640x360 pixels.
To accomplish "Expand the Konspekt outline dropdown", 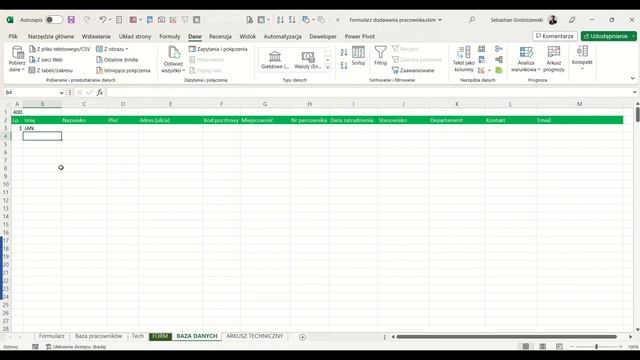I will point(582,58).
